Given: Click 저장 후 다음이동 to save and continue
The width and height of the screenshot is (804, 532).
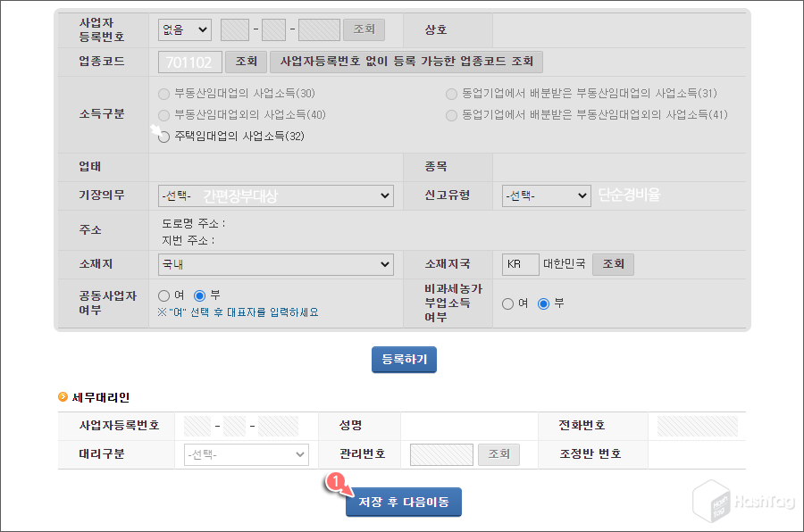Looking at the screenshot, I should pyautogui.click(x=404, y=502).
